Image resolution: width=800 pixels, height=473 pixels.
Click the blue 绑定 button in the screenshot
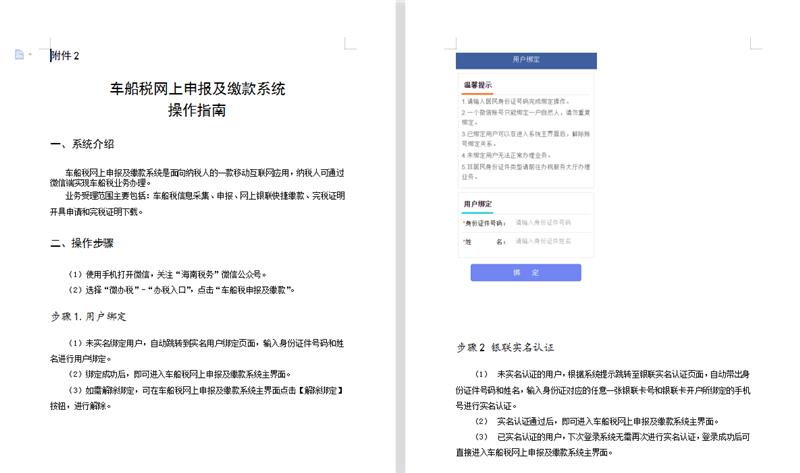525,273
